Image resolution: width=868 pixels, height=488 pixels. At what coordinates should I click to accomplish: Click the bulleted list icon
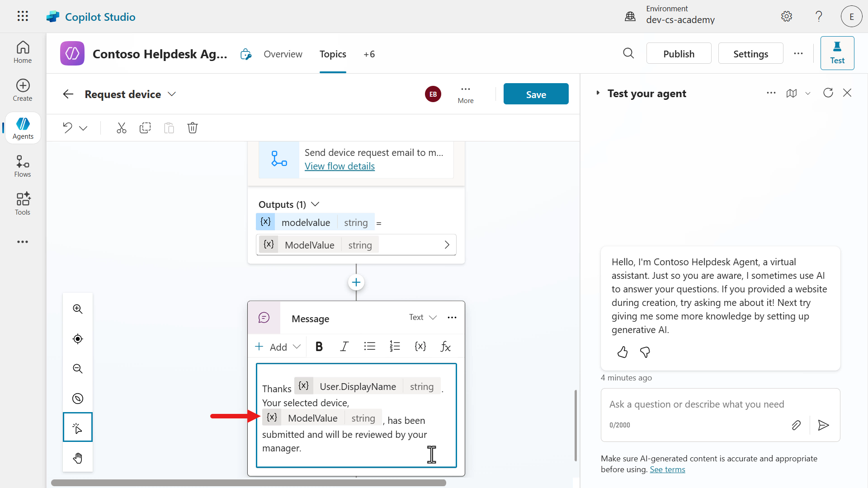369,347
